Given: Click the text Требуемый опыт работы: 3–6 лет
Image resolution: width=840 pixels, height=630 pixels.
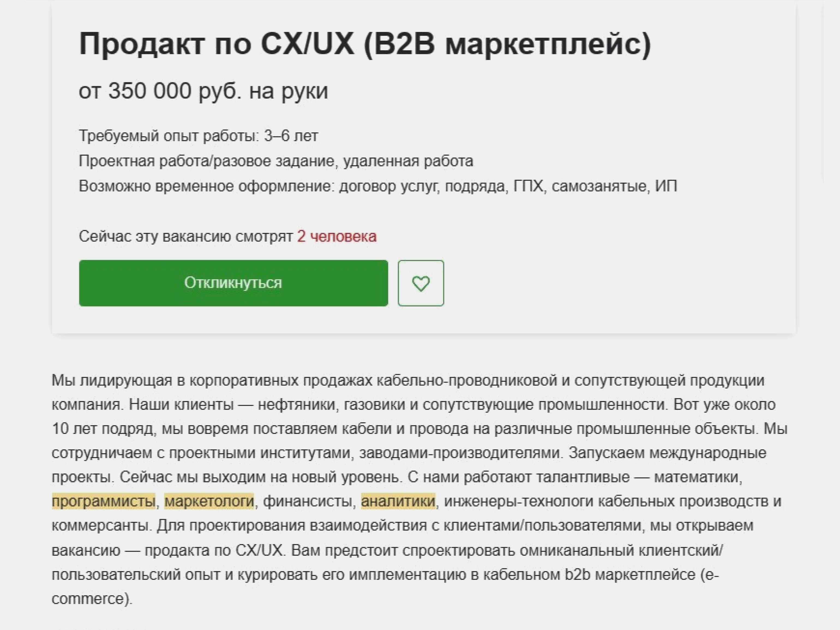Looking at the screenshot, I should [198, 136].
